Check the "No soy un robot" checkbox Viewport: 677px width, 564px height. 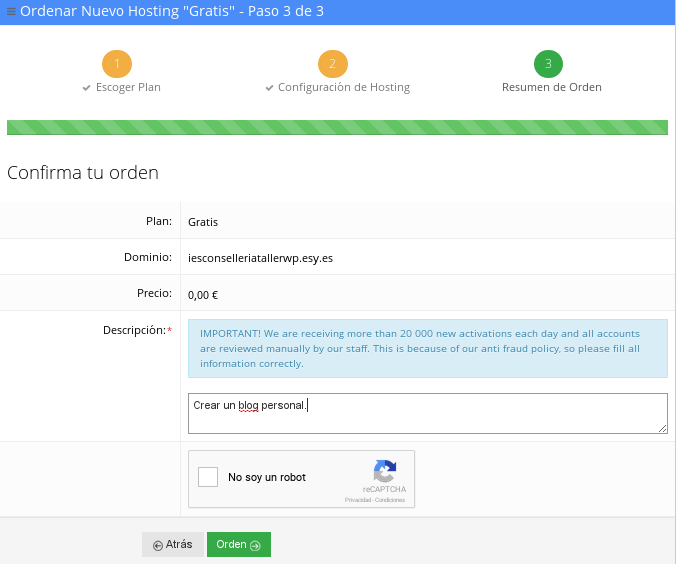point(208,477)
